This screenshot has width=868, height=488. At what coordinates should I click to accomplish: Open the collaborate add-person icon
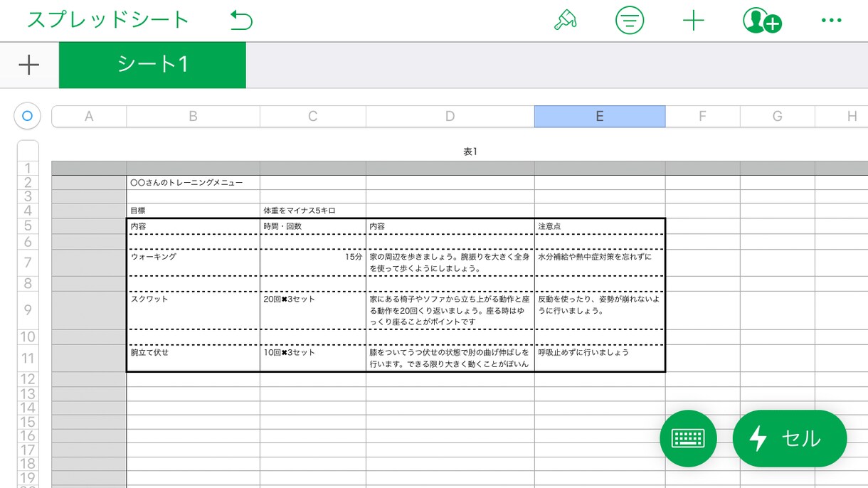click(762, 21)
